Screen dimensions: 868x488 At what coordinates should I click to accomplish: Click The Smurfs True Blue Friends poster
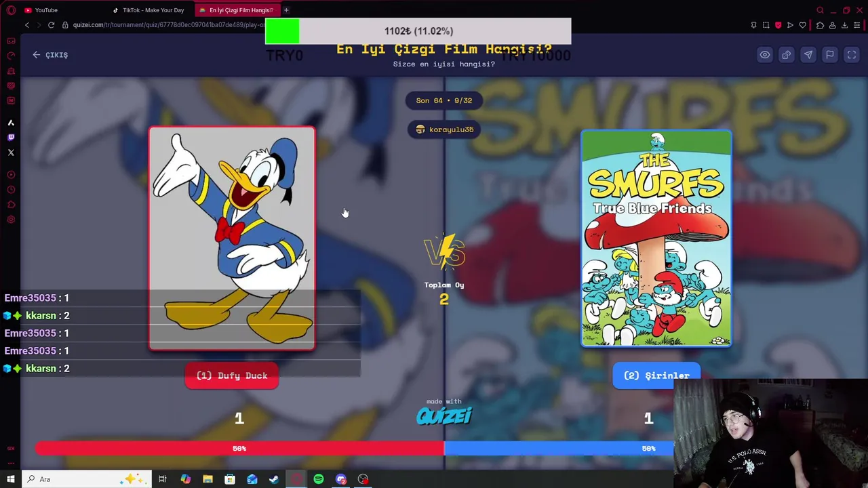click(x=656, y=238)
